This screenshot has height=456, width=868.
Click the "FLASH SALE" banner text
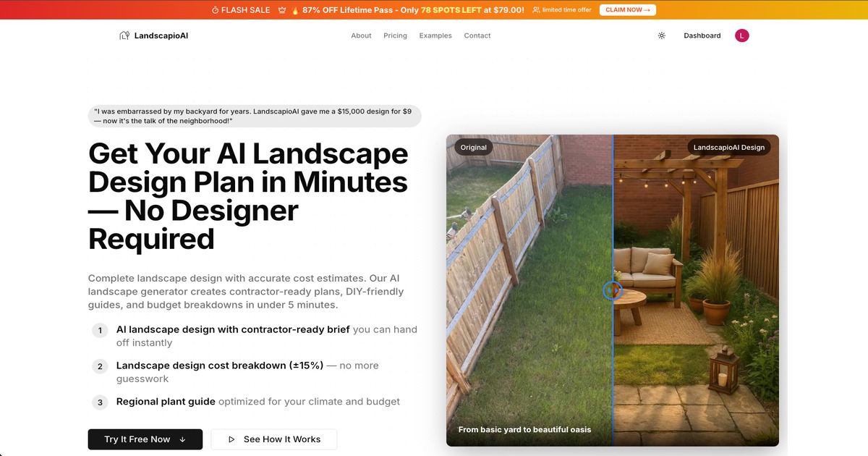pyautogui.click(x=246, y=10)
